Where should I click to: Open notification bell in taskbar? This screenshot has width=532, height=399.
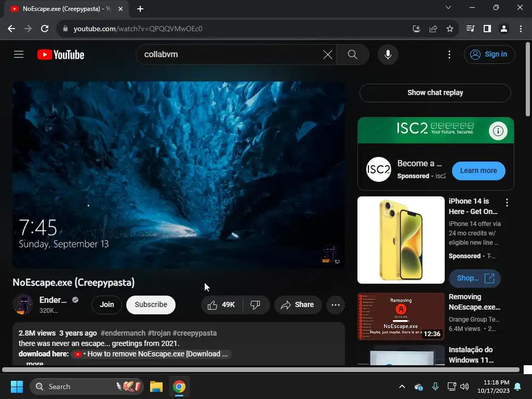point(518,387)
